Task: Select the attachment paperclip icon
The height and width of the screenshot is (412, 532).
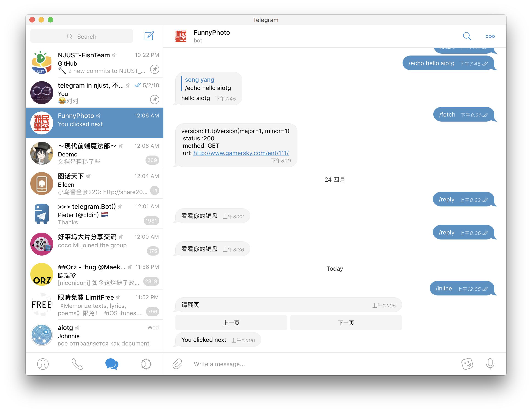Action: (x=177, y=363)
